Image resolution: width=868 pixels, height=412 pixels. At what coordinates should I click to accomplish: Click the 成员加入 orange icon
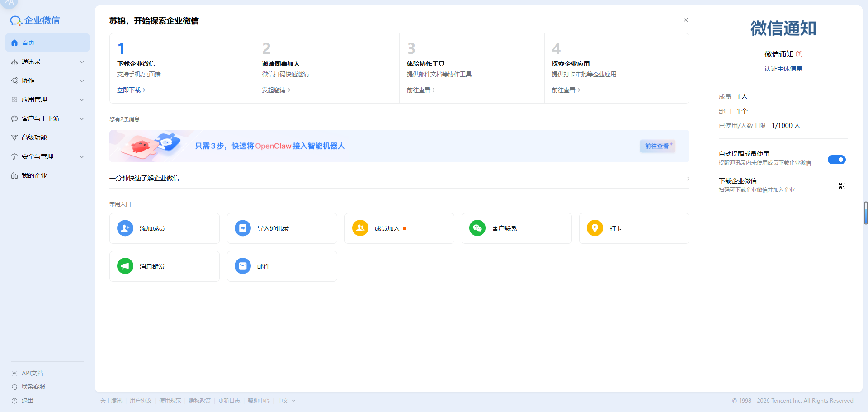coord(360,228)
